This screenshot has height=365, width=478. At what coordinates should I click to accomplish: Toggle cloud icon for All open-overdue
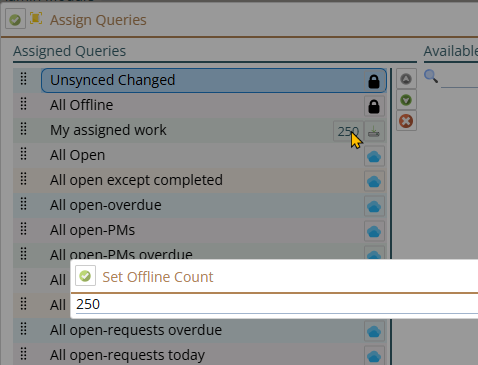(x=374, y=206)
